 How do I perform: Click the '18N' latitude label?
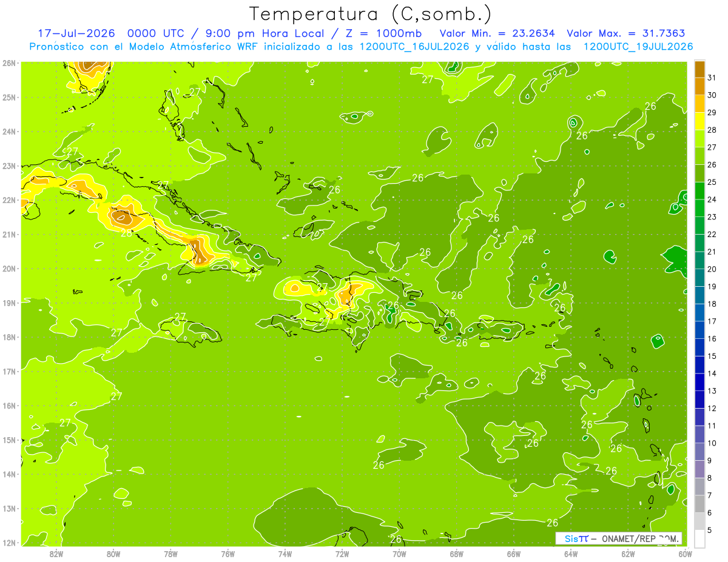[9, 336]
